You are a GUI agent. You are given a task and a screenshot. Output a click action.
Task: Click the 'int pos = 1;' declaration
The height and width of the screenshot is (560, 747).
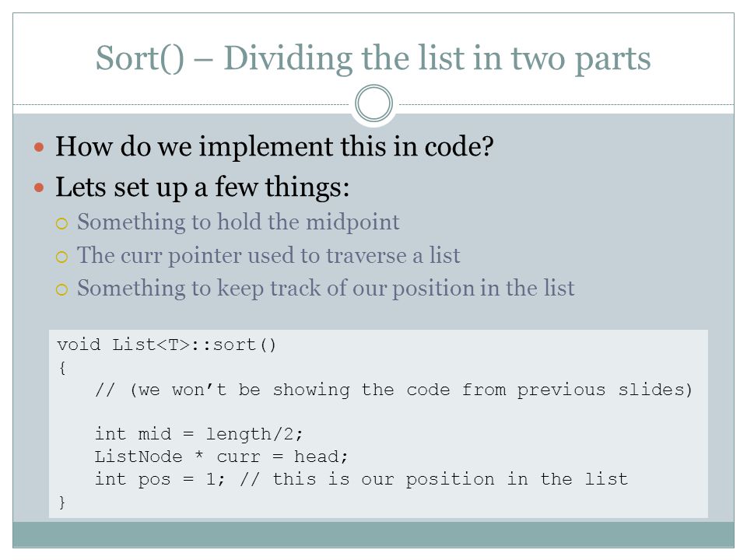160,478
